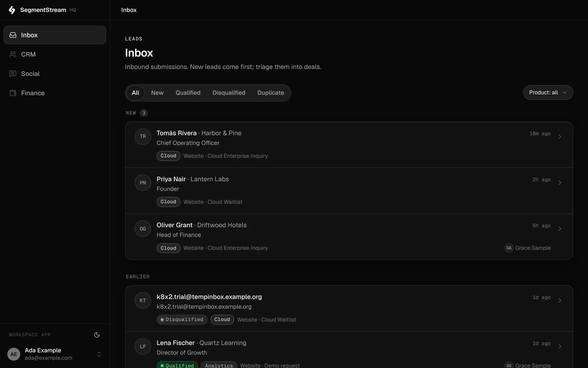Open the Finance section in the sidebar

(55, 93)
